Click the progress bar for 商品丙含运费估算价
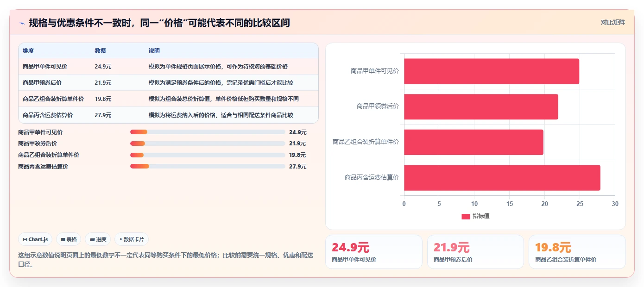 tap(208, 166)
